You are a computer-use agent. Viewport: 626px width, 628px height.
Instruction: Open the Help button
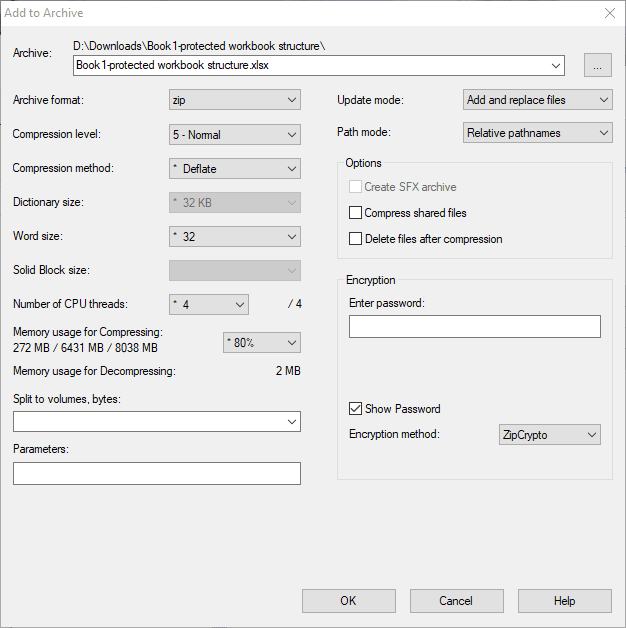[565, 601]
